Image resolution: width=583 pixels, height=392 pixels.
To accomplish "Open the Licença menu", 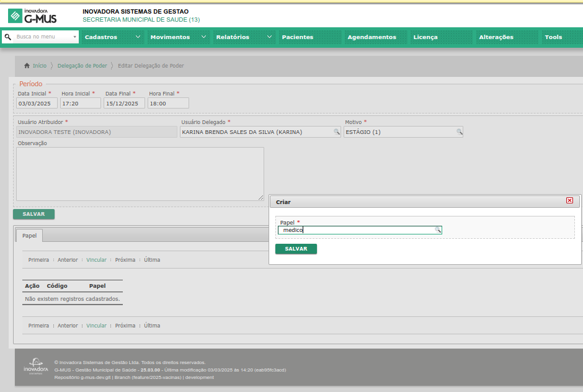I will (x=441, y=37).
